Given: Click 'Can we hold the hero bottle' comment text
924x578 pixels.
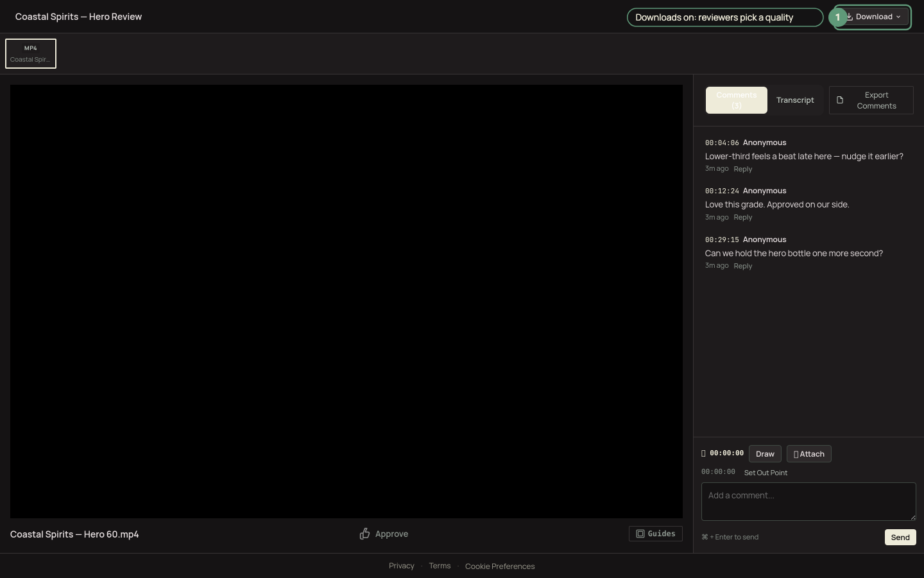Looking at the screenshot, I should tap(794, 253).
